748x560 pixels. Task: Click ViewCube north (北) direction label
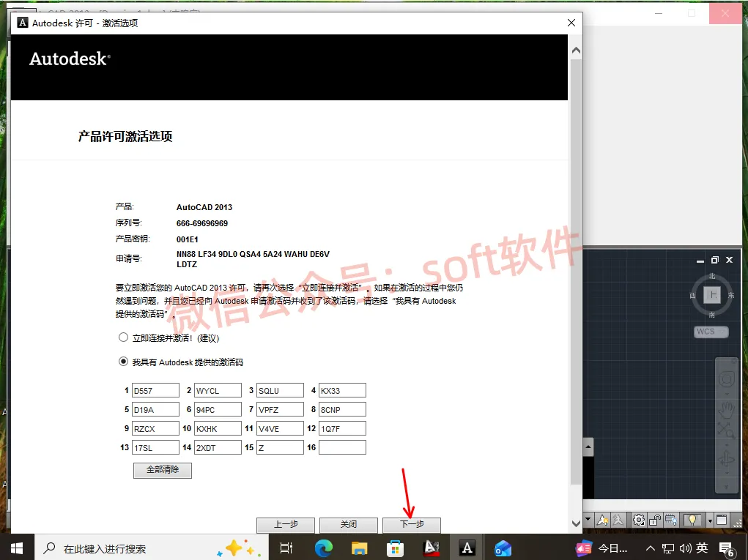712,276
